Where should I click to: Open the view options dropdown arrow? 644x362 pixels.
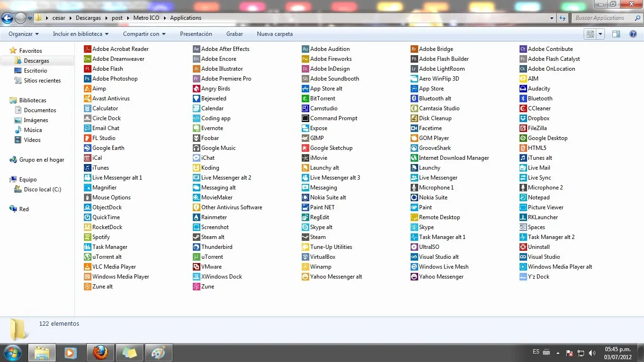601,34
